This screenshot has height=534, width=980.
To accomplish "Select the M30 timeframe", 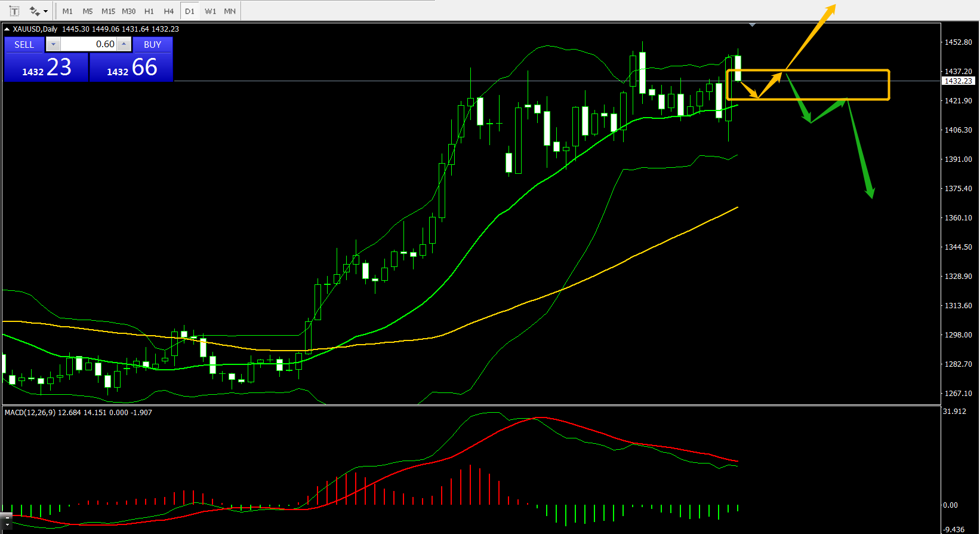I will pyautogui.click(x=128, y=11).
